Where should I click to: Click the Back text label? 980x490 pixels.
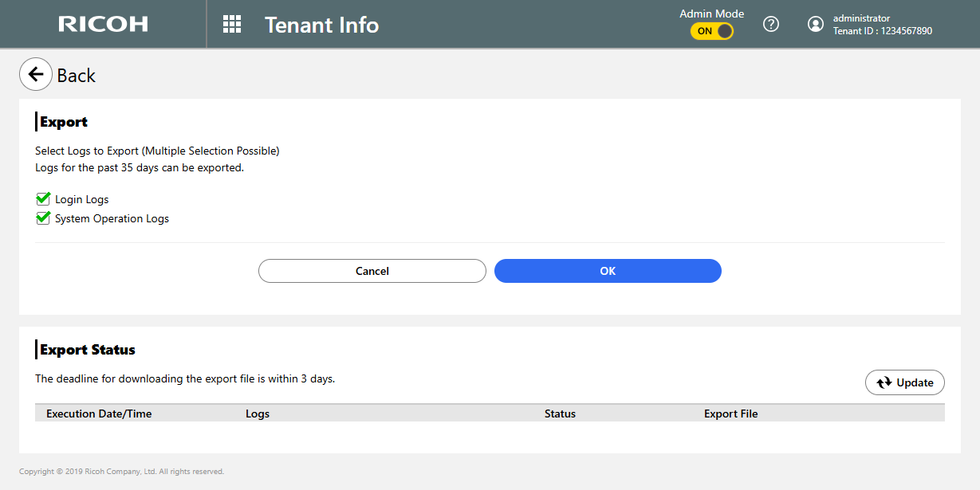click(x=76, y=76)
